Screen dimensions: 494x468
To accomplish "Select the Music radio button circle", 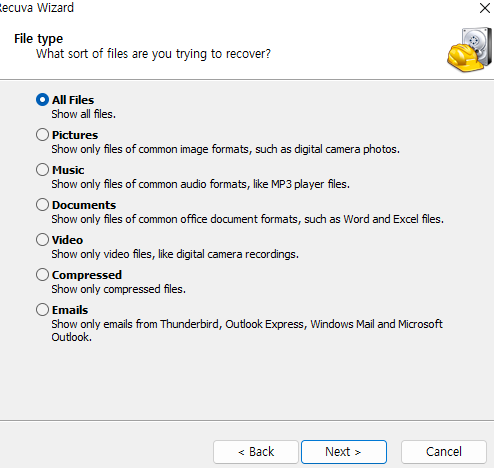I will tap(42, 170).
